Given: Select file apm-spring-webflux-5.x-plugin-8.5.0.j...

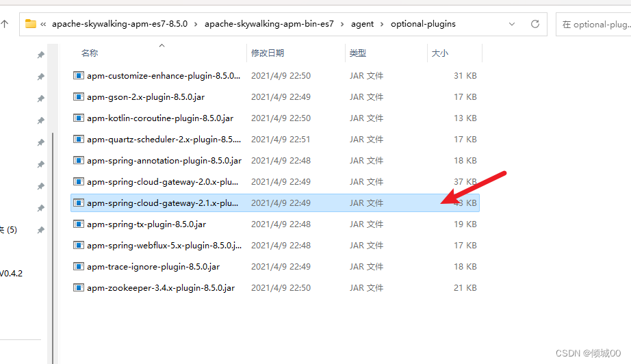Looking at the screenshot, I should [x=164, y=246].
